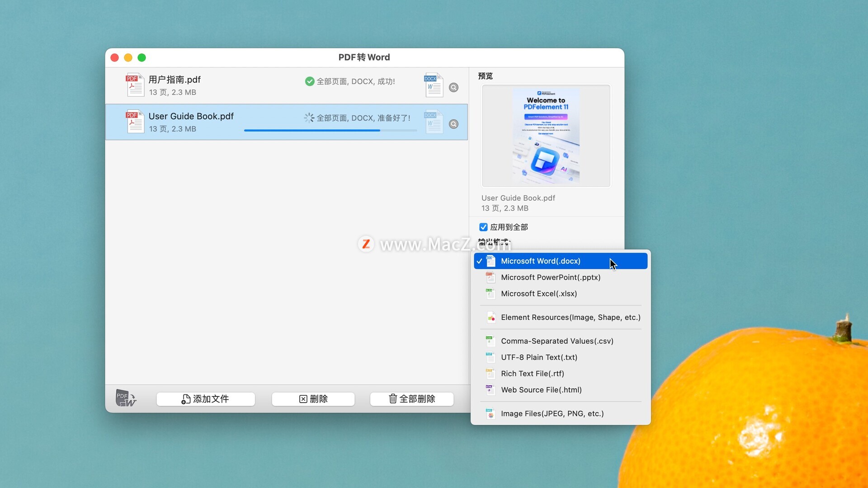Image resolution: width=868 pixels, height=488 pixels.
Task: Click the 预览 panel heading
Action: pyautogui.click(x=486, y=76)
